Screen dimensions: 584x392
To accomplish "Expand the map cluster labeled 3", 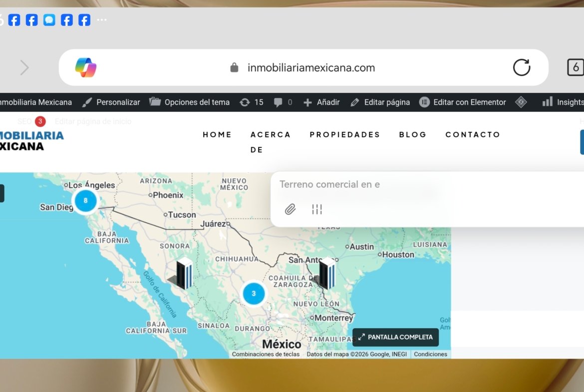I will (x=254, y=294).
